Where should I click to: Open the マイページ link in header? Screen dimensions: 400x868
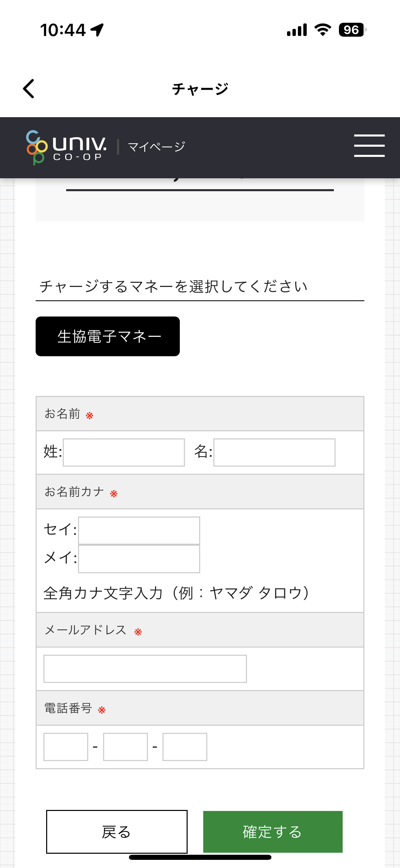coord(156,147)
